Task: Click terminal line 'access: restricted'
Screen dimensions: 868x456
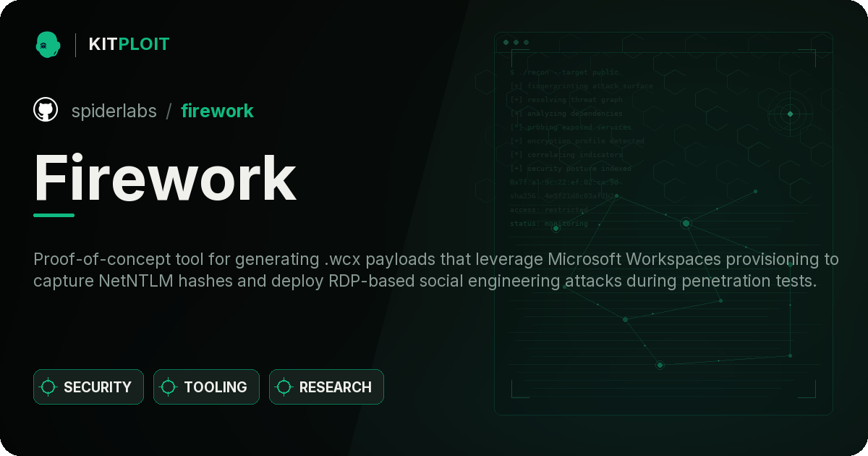Action: tap(549, 210)
